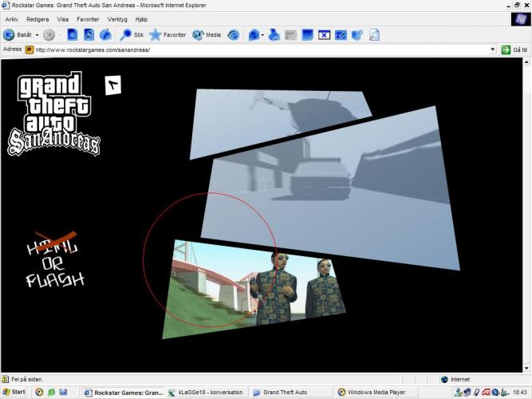The width and height of the screenshot is (532, 399).
Task: Expand the address bar dropdown
Action: pyautogui.click(x=493, y=49)
